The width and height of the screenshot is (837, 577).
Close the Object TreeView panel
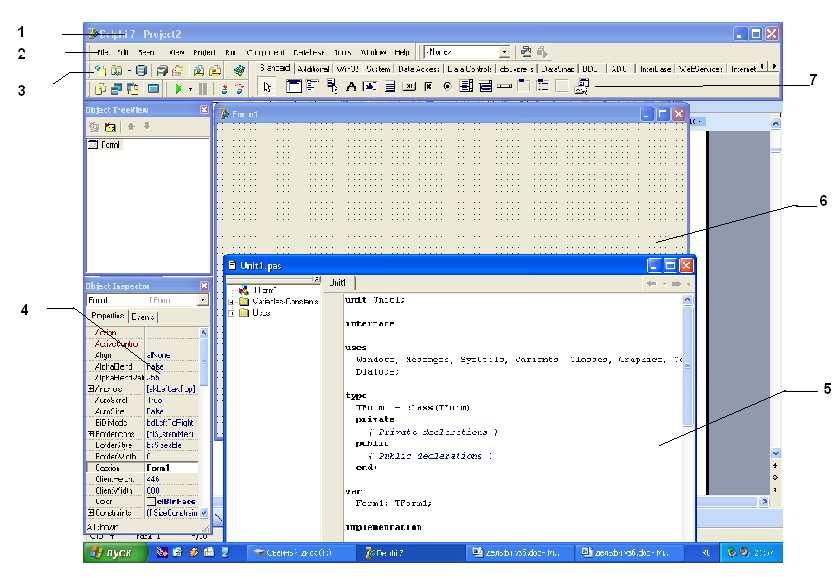point(204,109)
